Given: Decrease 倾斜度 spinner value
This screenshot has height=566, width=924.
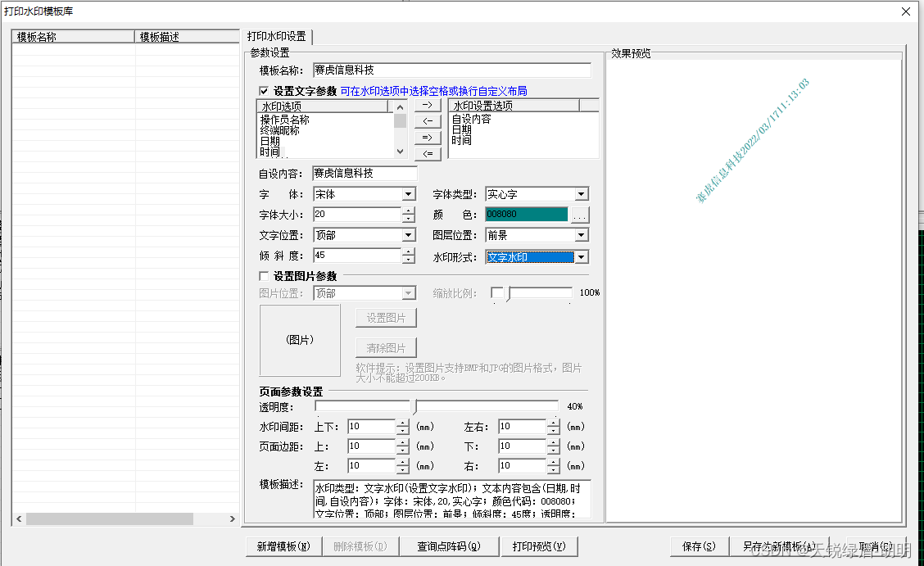Looking at the screenshot, I should pos(409,260).
